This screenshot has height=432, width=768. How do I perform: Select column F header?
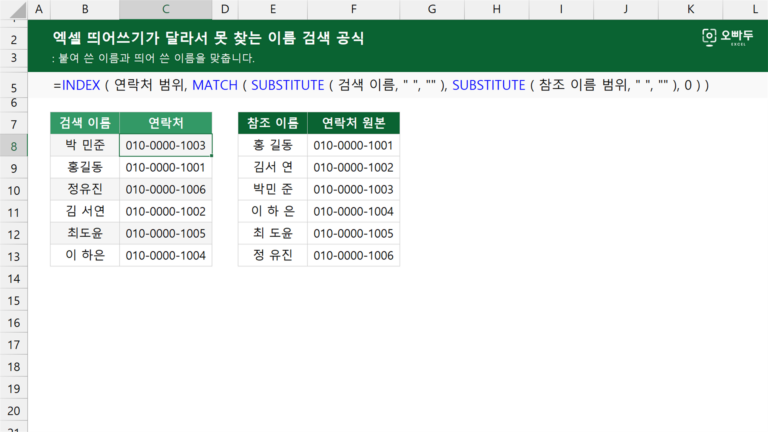pyautogui.click(x=353, y=9)
